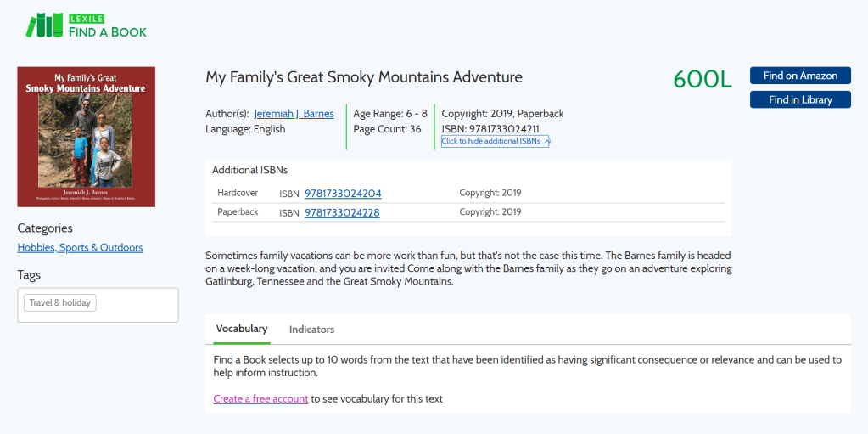Click the Categories heading in sidebar

pyautogui.click(x=45, y=228)
